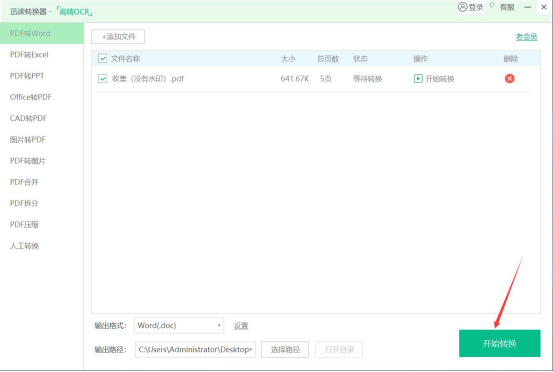Open the Office转PDF function
Viewport: 553px width, 372px height.
point(42,97)
